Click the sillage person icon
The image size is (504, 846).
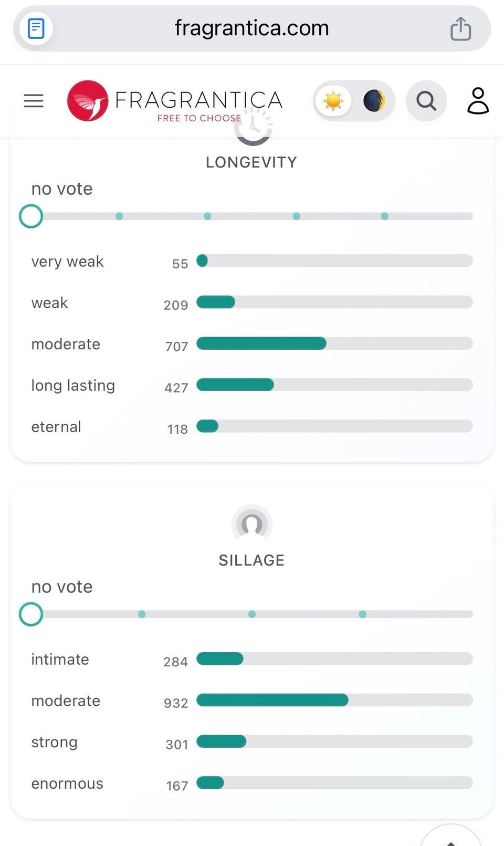point(251,524)
